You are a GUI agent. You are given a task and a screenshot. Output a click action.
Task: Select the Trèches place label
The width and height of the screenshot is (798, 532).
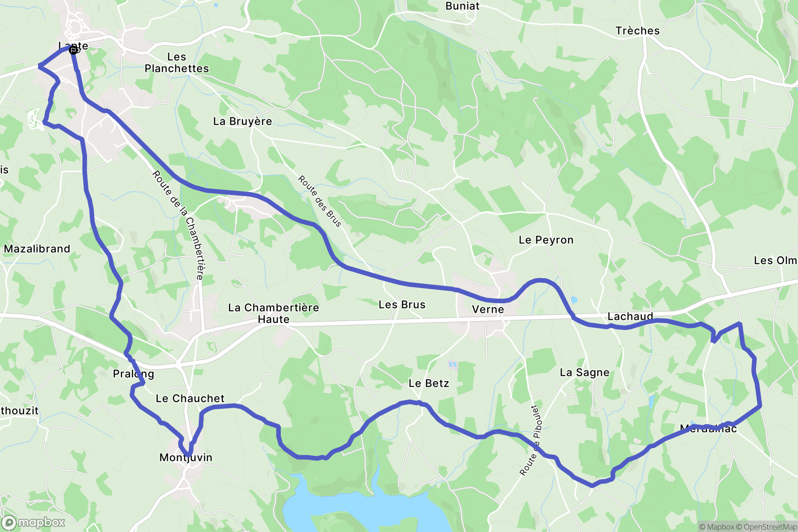point(638,31)
